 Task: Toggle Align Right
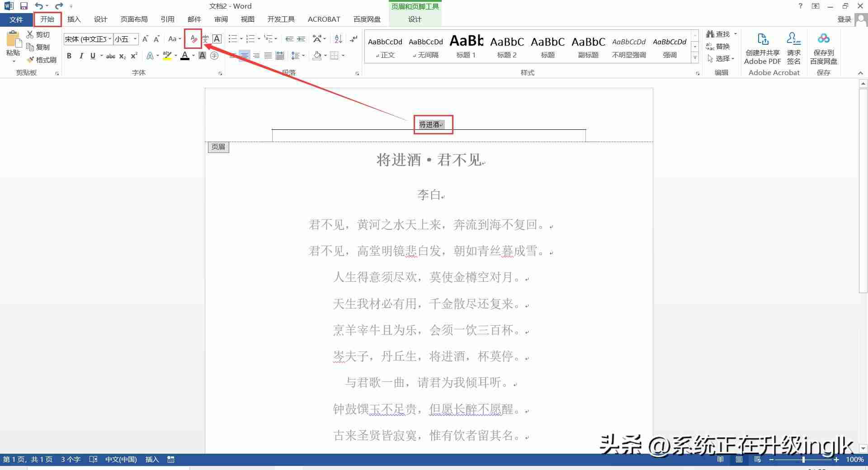[x=256, y=56]
